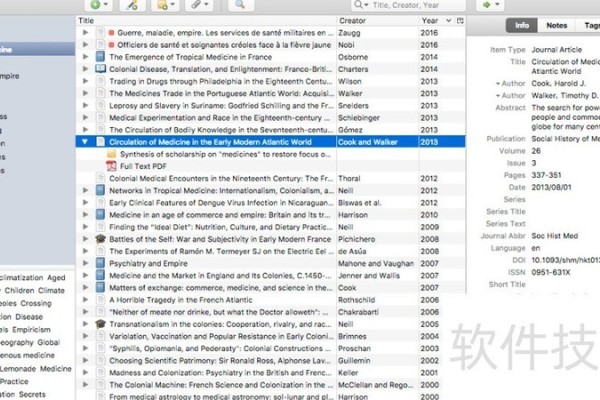Click the column picker icon beside Year
Image resolution: width=600 pixels, height=400 pixels.
coord(460,21)
